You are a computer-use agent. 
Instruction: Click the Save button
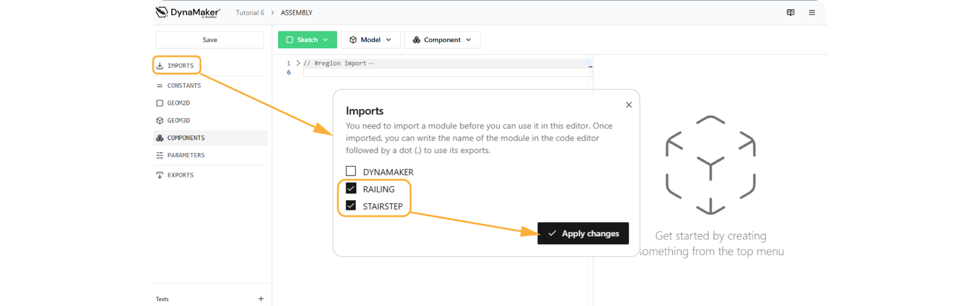click(209, 40)
